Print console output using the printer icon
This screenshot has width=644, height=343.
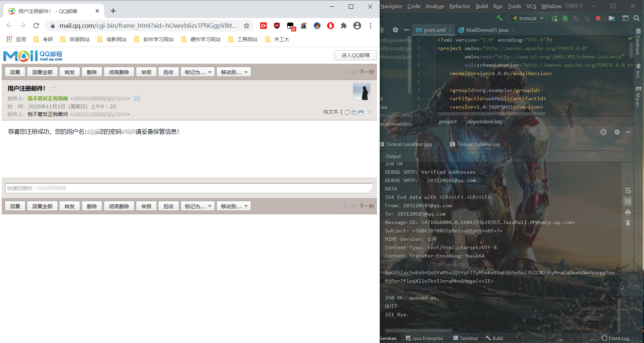(628, 213)
